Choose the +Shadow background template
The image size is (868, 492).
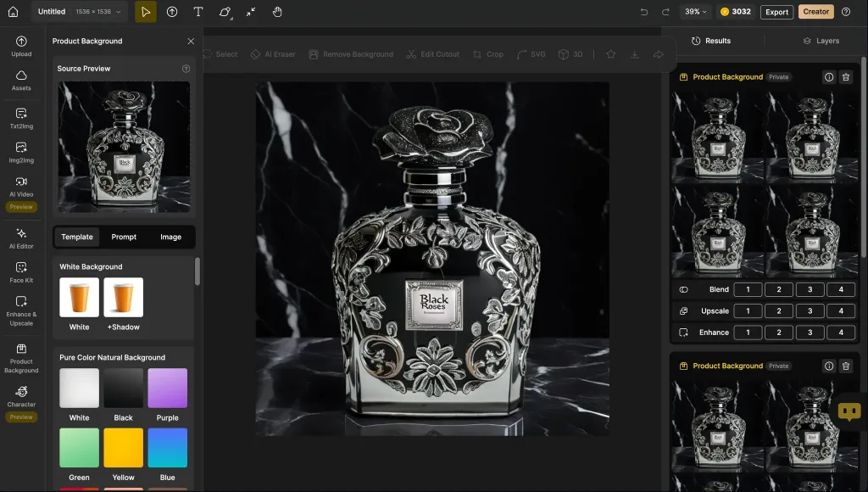pos(124,298)
